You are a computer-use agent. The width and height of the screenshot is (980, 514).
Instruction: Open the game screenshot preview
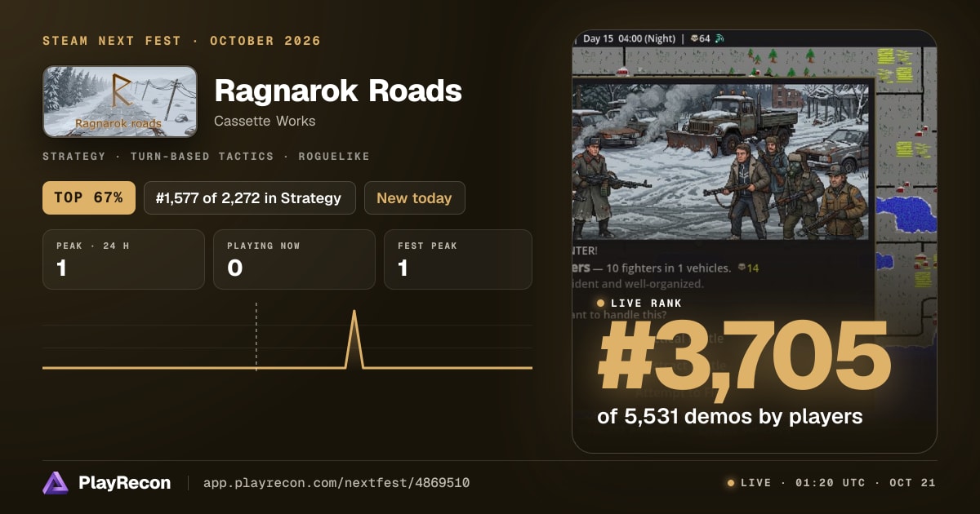(x=754, y=241)
